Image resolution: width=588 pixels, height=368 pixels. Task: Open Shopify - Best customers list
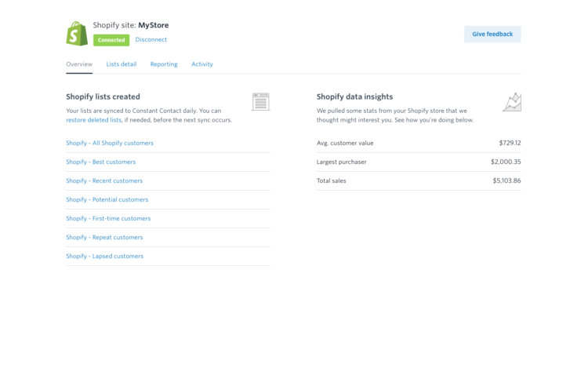(101, 162)
